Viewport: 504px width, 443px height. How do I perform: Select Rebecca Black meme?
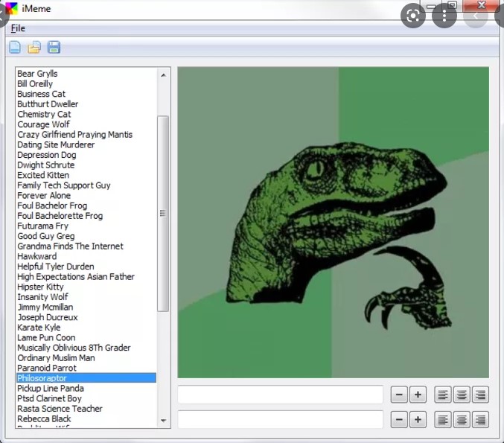(x=44, y=419)
